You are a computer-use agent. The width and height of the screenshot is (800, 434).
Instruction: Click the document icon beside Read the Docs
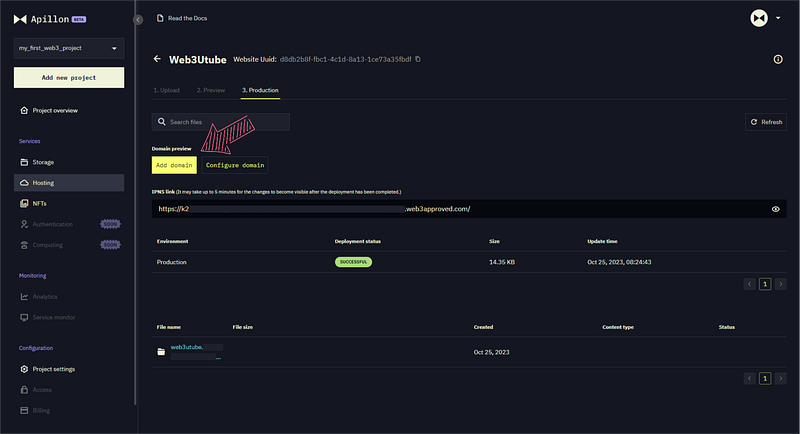(x=160, y=18)
